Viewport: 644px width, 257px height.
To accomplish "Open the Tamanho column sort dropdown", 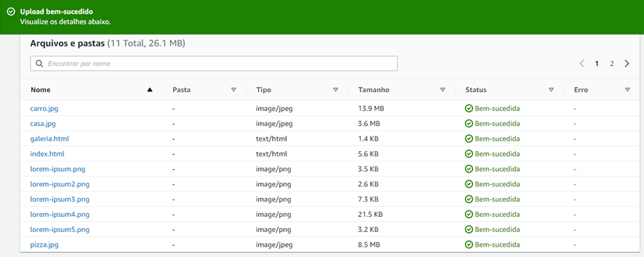I will [443, 90].
